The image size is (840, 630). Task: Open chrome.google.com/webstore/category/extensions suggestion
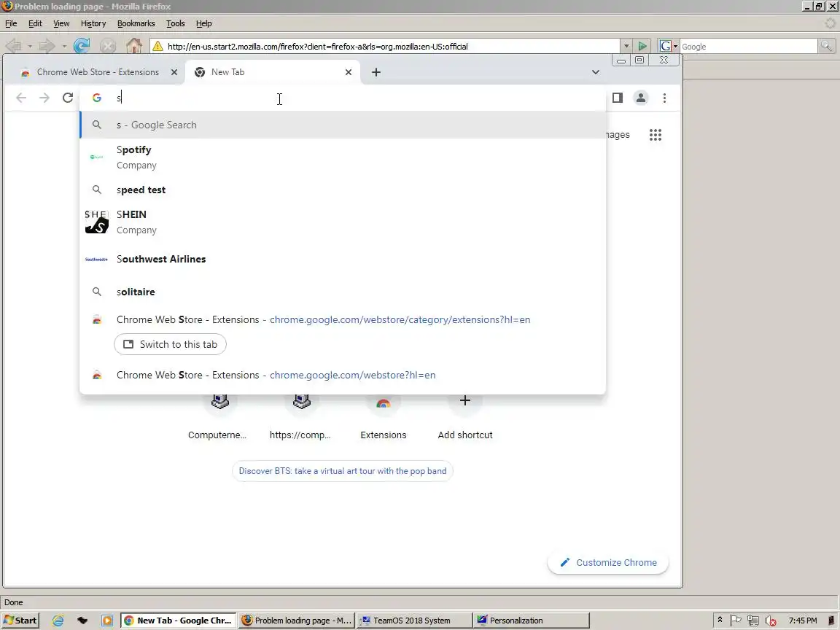click(x=343, y=320)
